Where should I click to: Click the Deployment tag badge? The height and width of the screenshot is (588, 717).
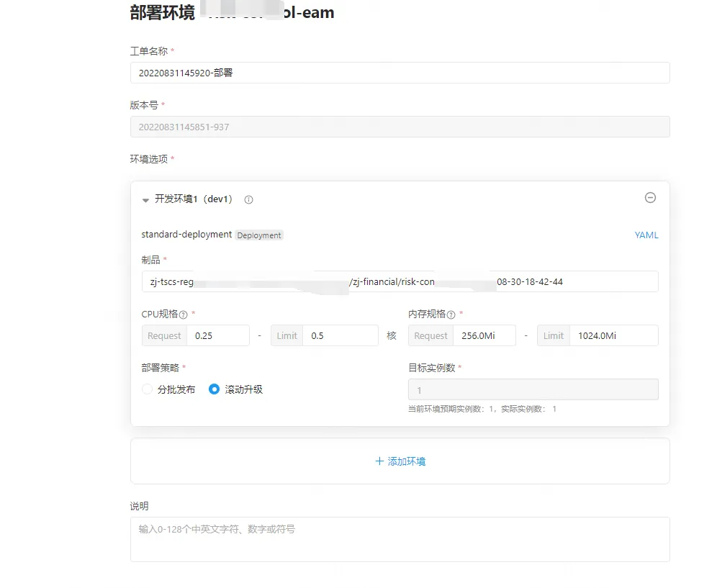(x=259, y=235)
